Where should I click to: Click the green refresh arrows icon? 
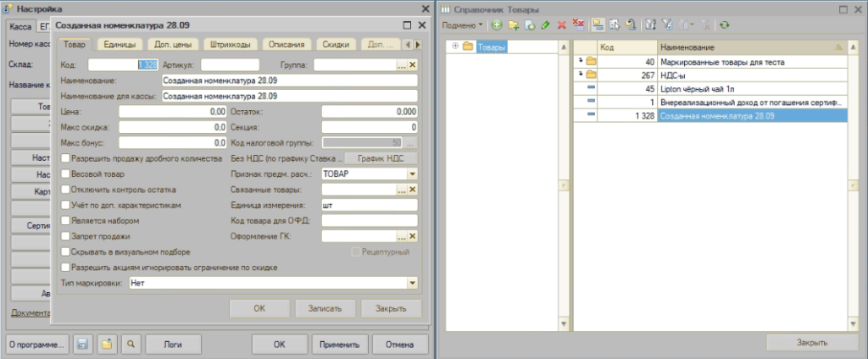[725, 25]
